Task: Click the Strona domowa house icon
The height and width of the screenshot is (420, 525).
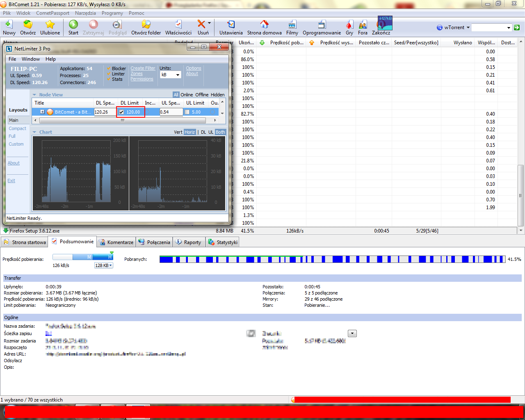Action: click(265, 24)
